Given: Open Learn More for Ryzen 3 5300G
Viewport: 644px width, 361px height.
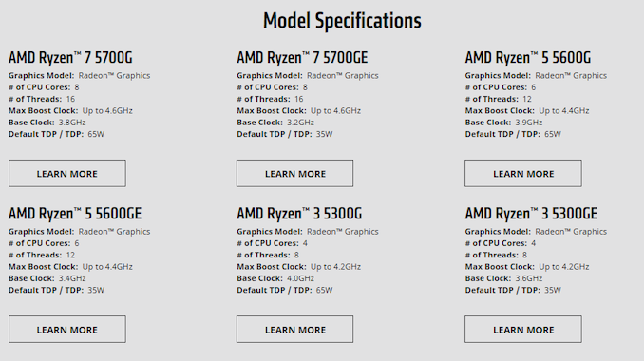Looking at the screenshot, I should coord(294,330).
